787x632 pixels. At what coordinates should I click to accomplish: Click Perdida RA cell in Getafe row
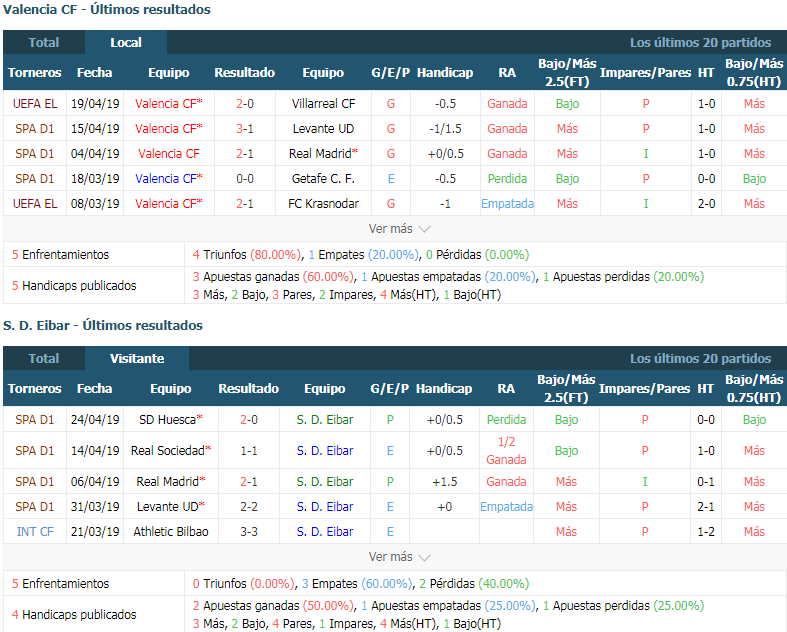point(507,179)
